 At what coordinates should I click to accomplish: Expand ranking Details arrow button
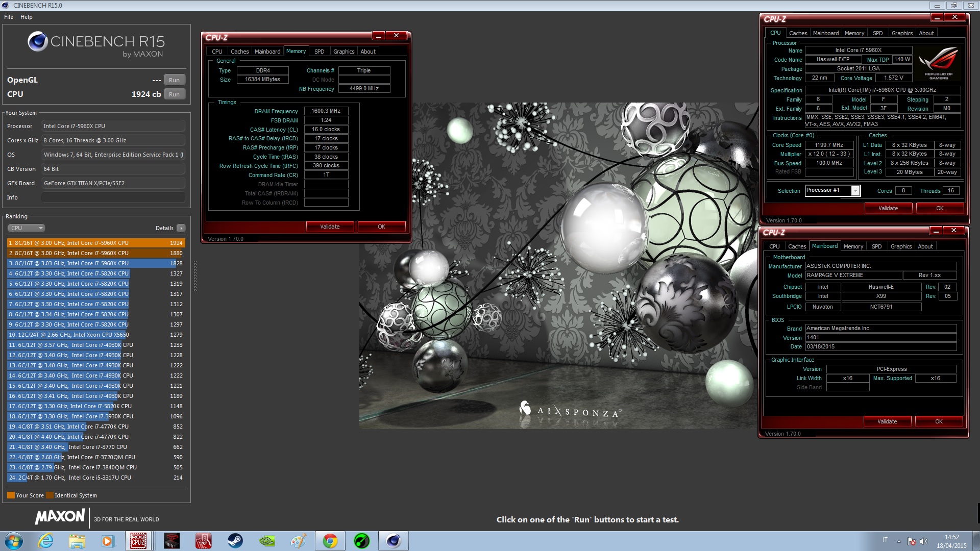tap(181, 228)
